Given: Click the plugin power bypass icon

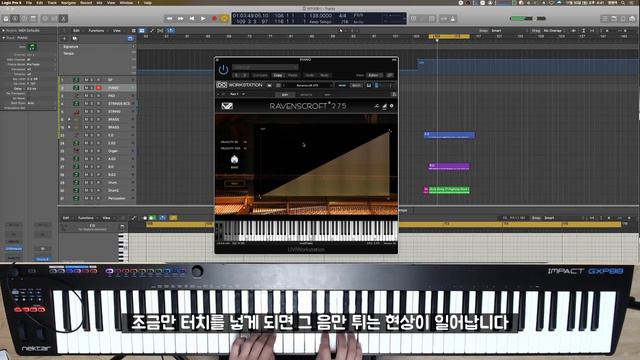Looking at the screenshot, I should [223, 70].
